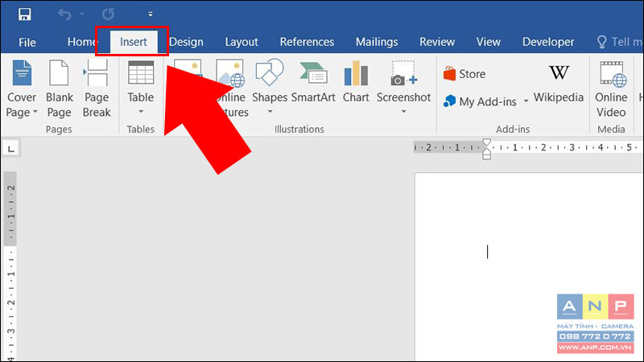This screenshot has height=362, width=644.
Task: Insert an Online Video
Action: pyautogui.click(x=611, y=88)
